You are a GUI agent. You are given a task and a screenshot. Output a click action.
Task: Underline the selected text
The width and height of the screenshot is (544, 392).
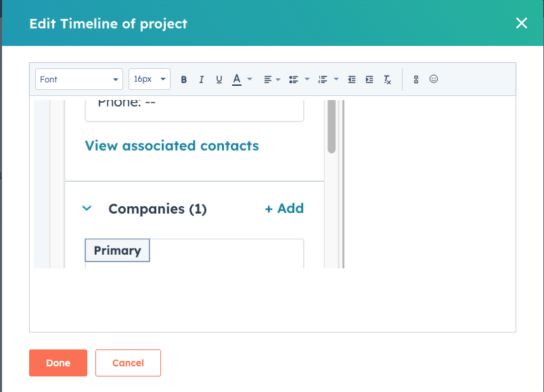[x=219, y=79]
